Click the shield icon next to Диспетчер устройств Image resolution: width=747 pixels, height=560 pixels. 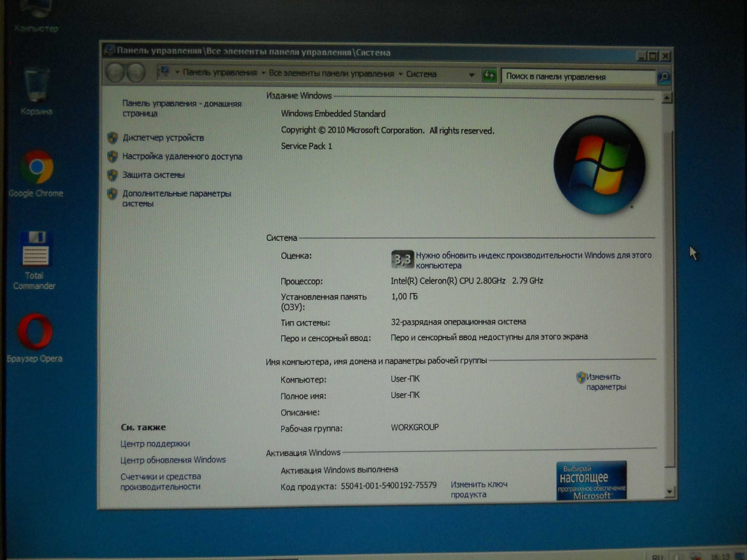tap(112, 138)
